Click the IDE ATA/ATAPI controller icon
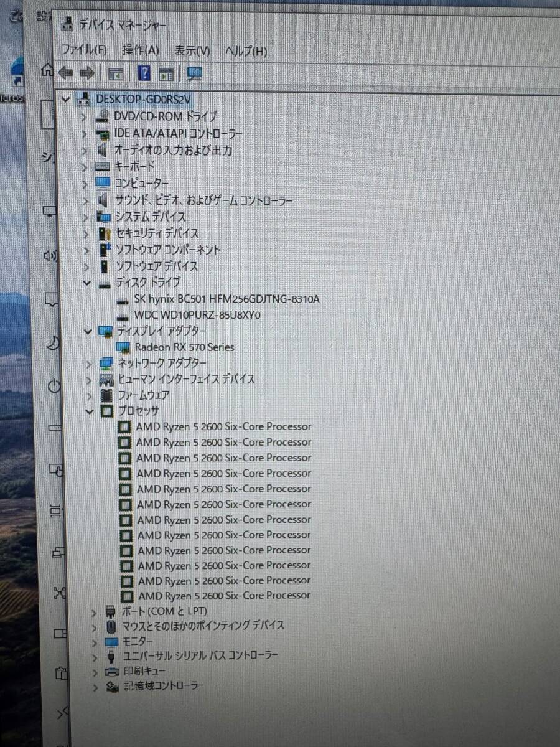Viewport: 560px width, 747px height. (x=102, y=133)
